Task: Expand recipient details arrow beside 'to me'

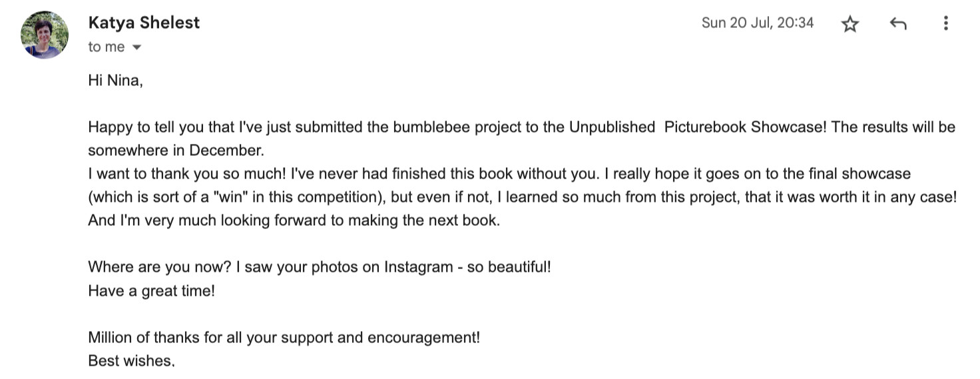Action: [137, 47]
